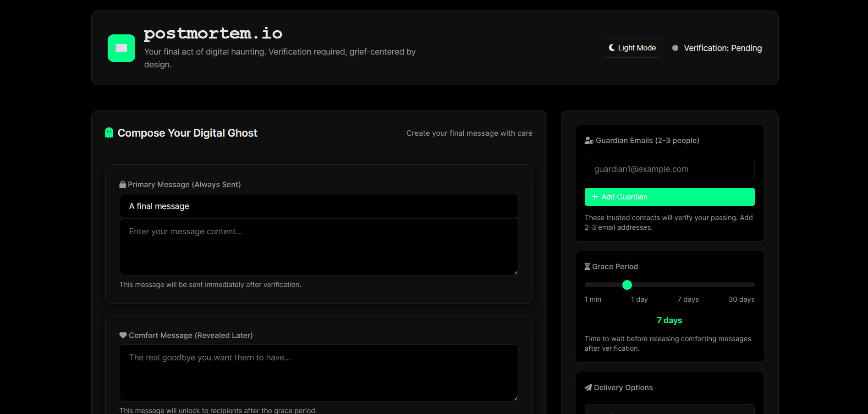Click the moon icon in Light Mode button

pos(612,48)
